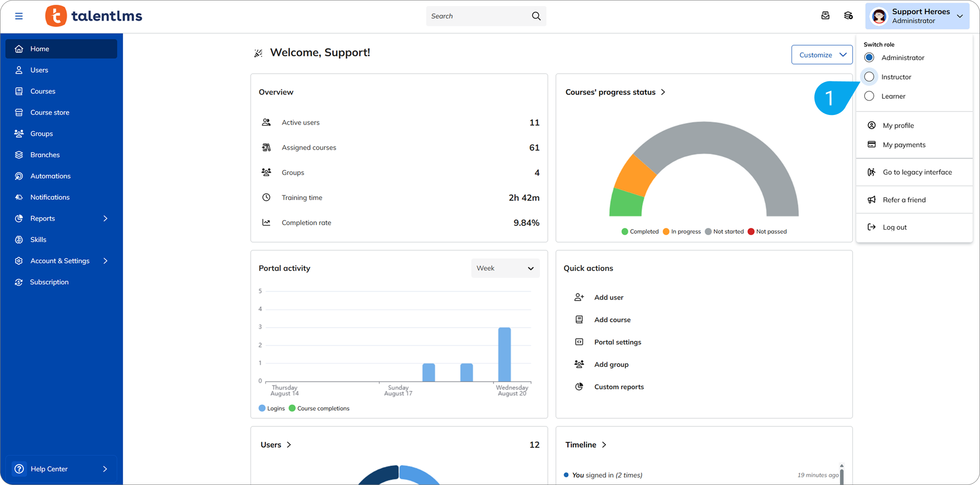Select the Administrator role radio button

tap(869, 57)
